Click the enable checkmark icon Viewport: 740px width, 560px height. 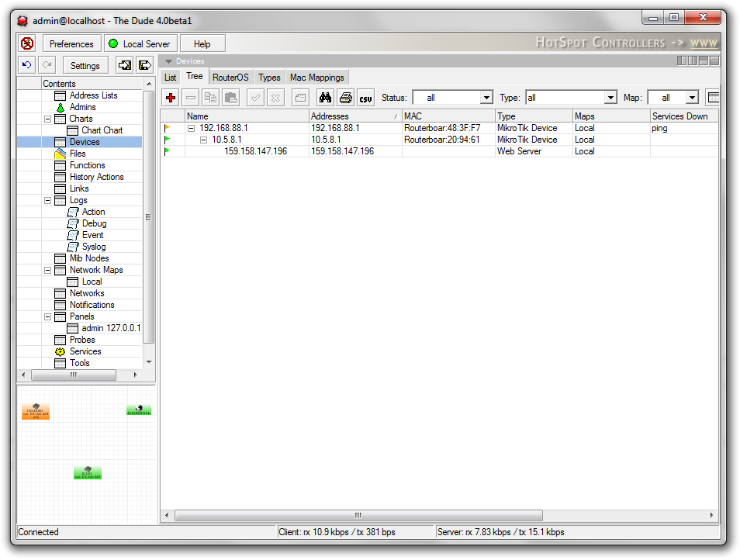(255, 98)
